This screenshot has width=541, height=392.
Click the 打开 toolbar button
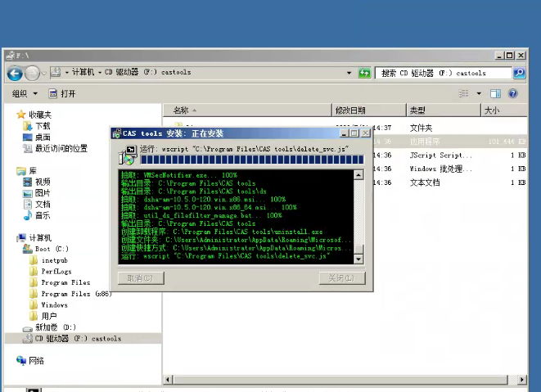tap(62, 93)
